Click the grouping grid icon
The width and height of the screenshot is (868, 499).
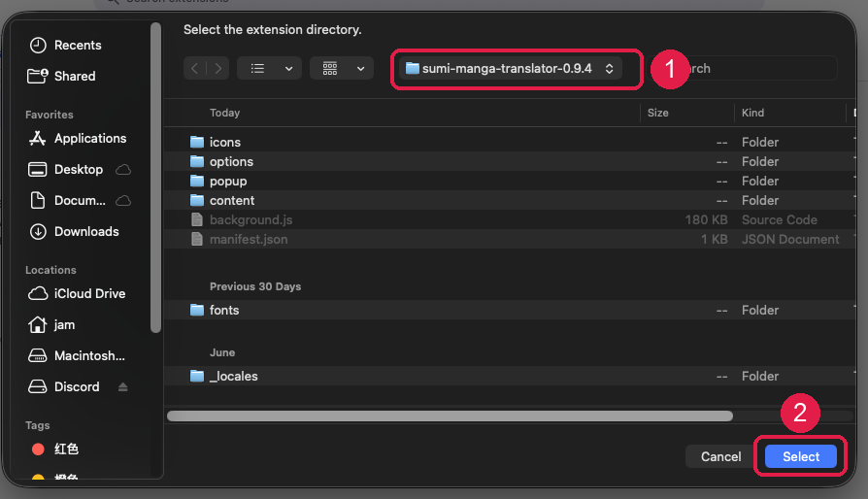coord(330,68)
